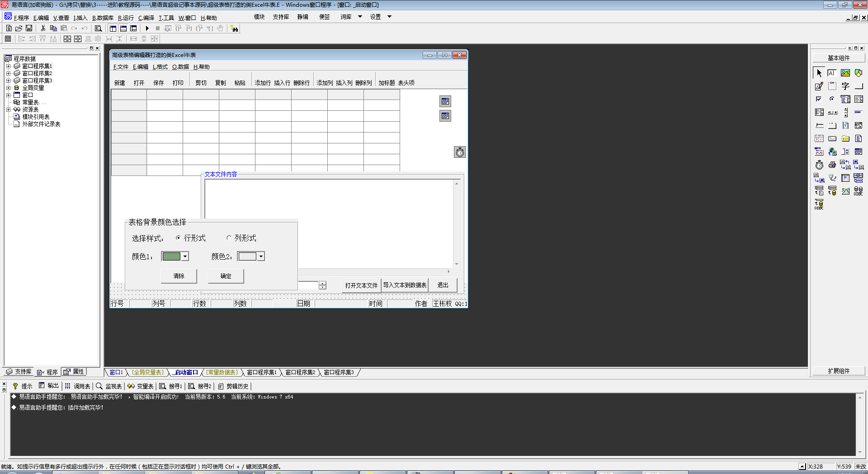This screenshot has width=868, height=474.
Task: Select the combo box component in the palette
Action: [x=845, y=99]
